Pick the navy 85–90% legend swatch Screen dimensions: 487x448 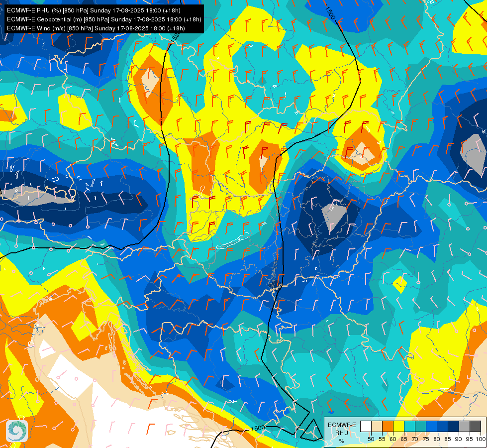tap(454, 426)
